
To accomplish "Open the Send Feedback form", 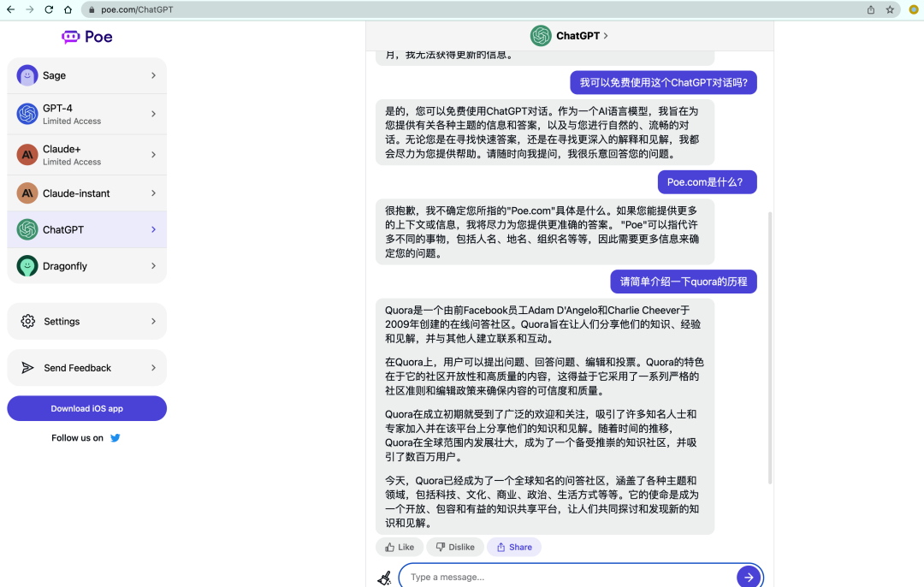I will (86, 368).
